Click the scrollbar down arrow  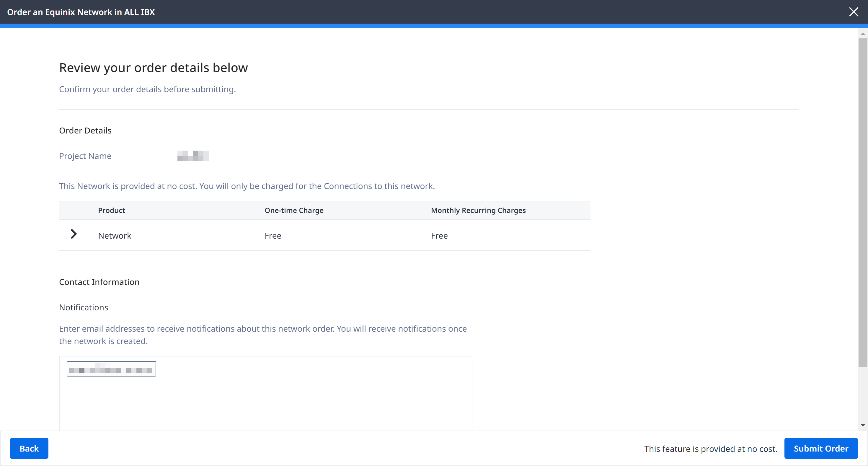863,425
